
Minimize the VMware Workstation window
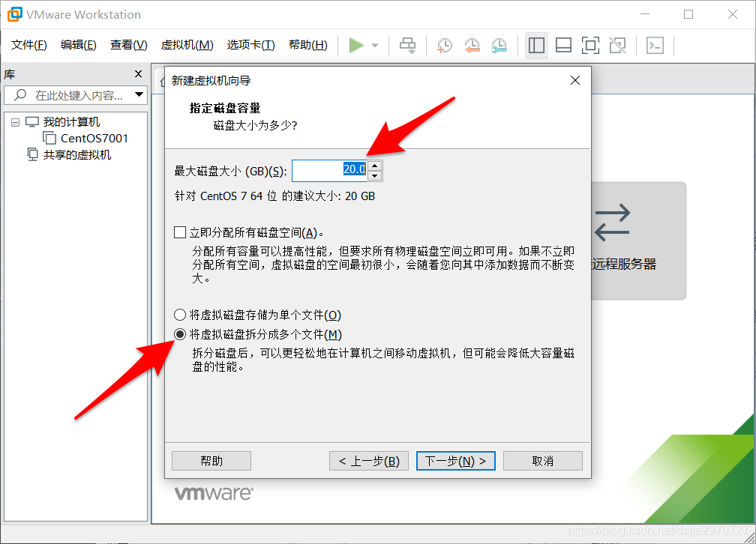[645, 14]
